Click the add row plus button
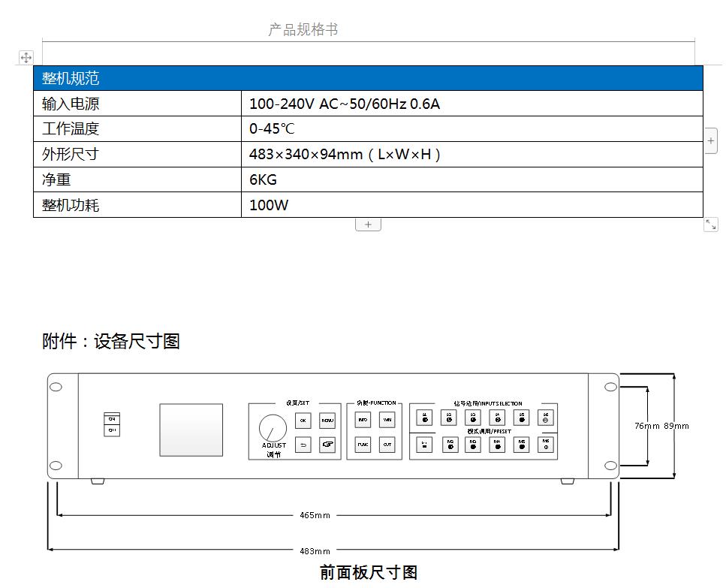 (368, 225)
